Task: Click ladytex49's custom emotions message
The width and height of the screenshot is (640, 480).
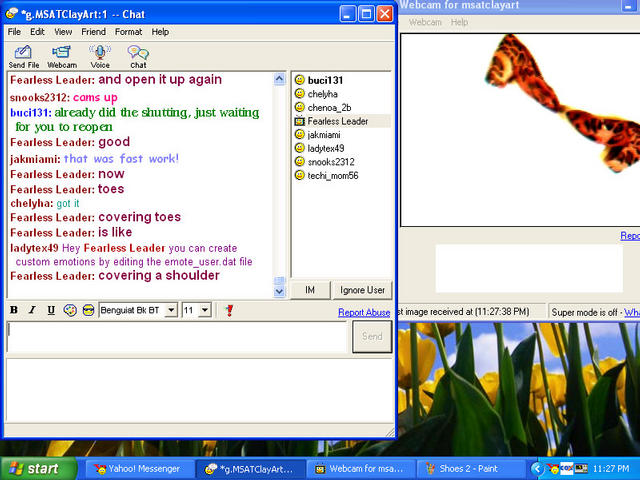Action: [x=131, y=255]
